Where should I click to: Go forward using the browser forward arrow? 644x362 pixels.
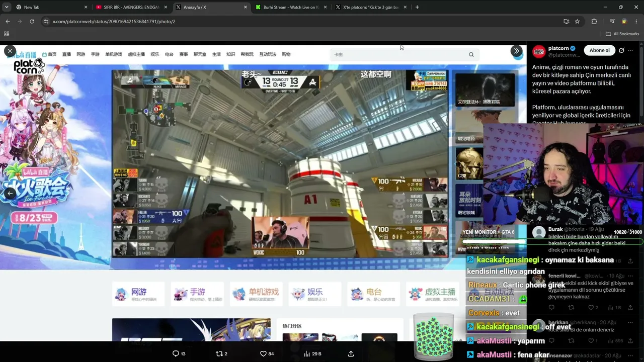[20, 21]
